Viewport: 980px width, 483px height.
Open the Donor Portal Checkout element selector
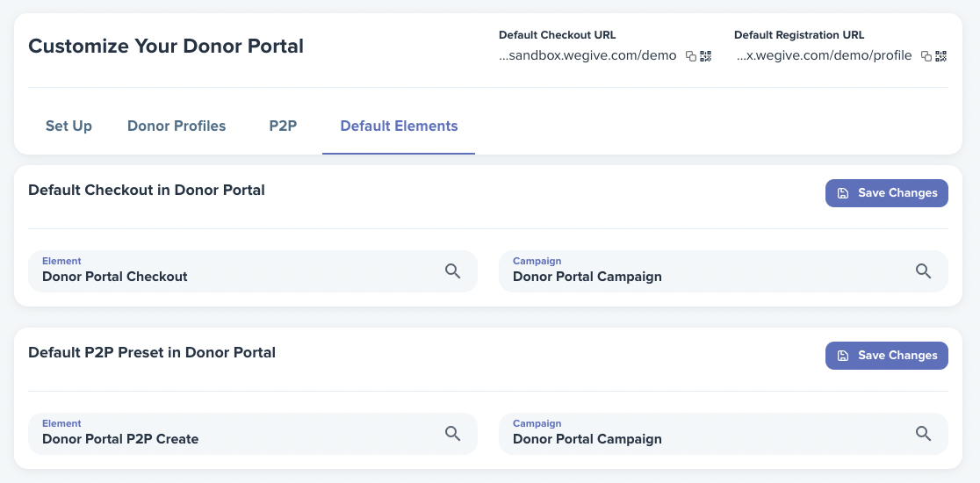tap(253, 271)
